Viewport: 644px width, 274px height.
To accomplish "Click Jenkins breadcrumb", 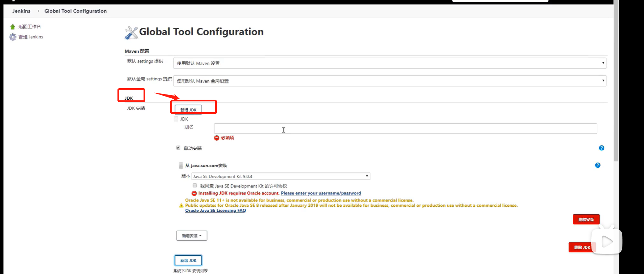I will pyautogui.click(x=22, y=11).
